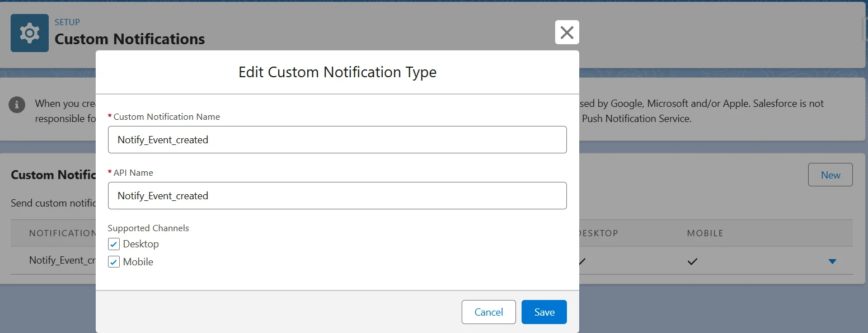Close the Edit Custom Notification Type dialog
868x333 pixels.
(566, 32)
